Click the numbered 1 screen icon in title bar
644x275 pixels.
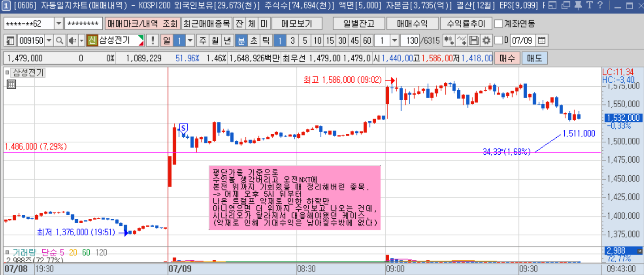(6, 6)
